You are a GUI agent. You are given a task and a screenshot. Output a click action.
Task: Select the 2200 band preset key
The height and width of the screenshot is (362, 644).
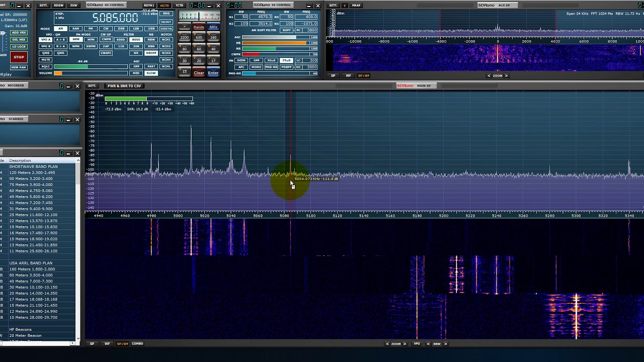pos(185,37)
